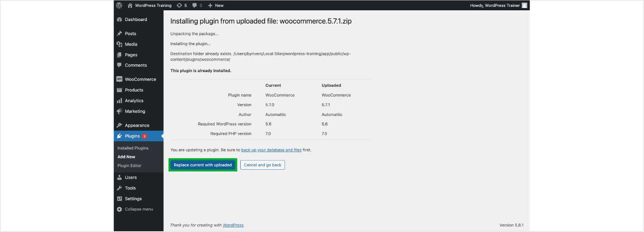Select the Plugin Editor submenu item
The width and height of the screenshot is (644, 232).
point(129,166)
